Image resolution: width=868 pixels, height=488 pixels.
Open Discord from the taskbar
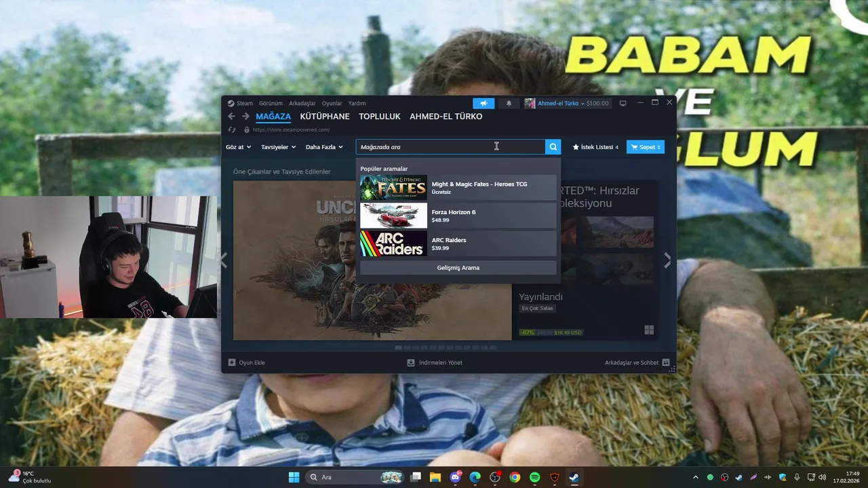(x=456, y=477)
